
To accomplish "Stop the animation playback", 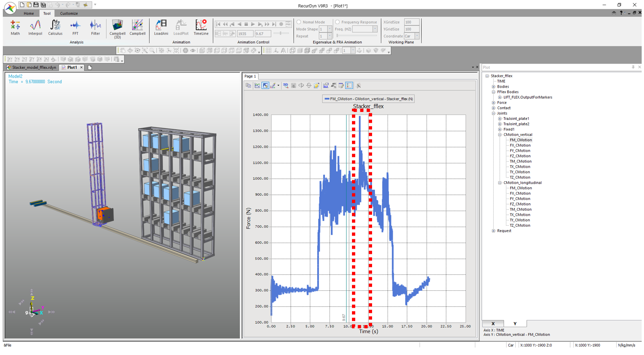I will 246,24.
